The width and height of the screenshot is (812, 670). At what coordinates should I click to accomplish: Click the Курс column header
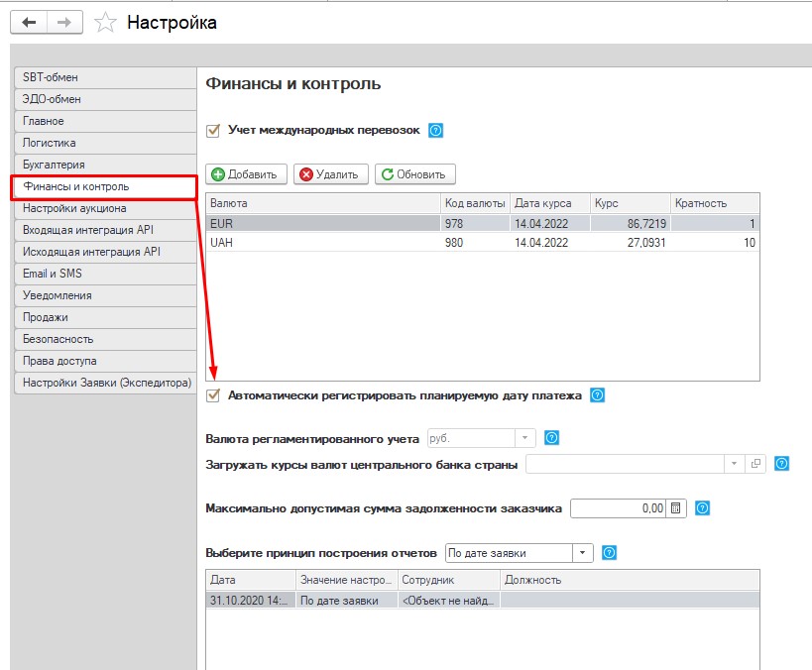631,203
